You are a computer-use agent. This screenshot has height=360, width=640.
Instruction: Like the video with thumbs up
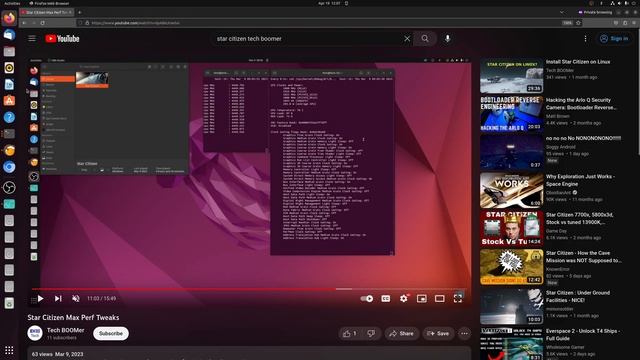[x=350, y=333]
